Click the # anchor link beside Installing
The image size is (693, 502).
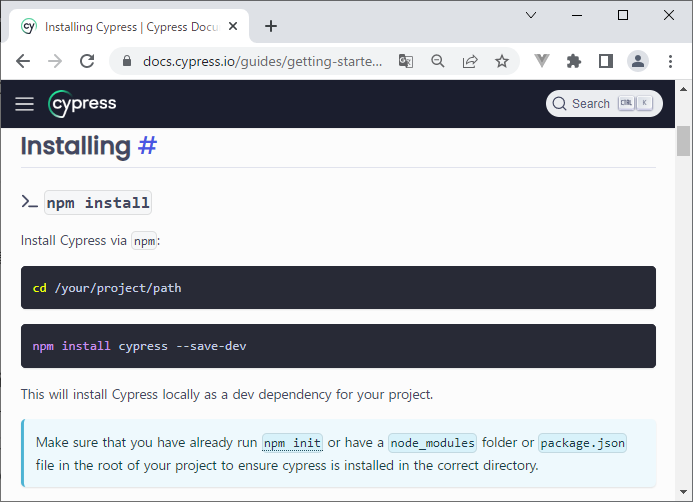(147, 145)
